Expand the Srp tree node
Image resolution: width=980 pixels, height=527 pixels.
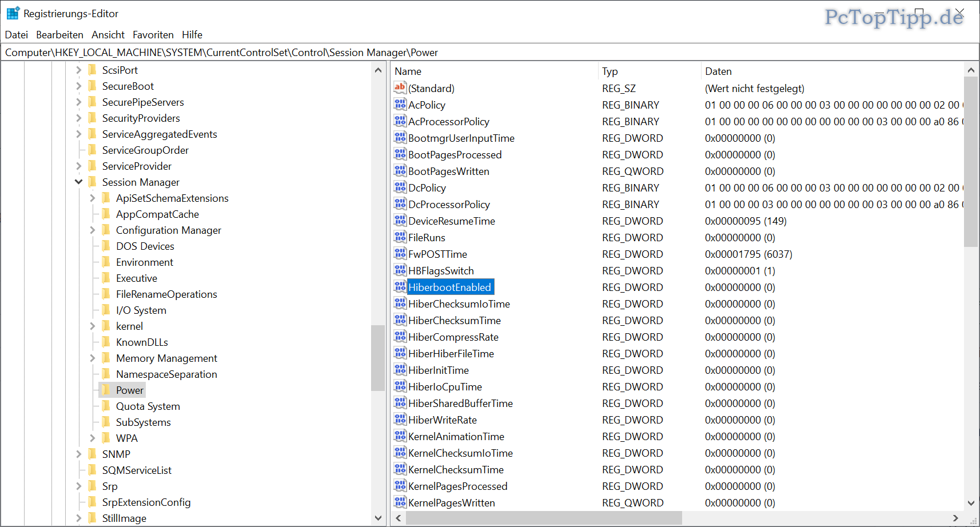78,486
